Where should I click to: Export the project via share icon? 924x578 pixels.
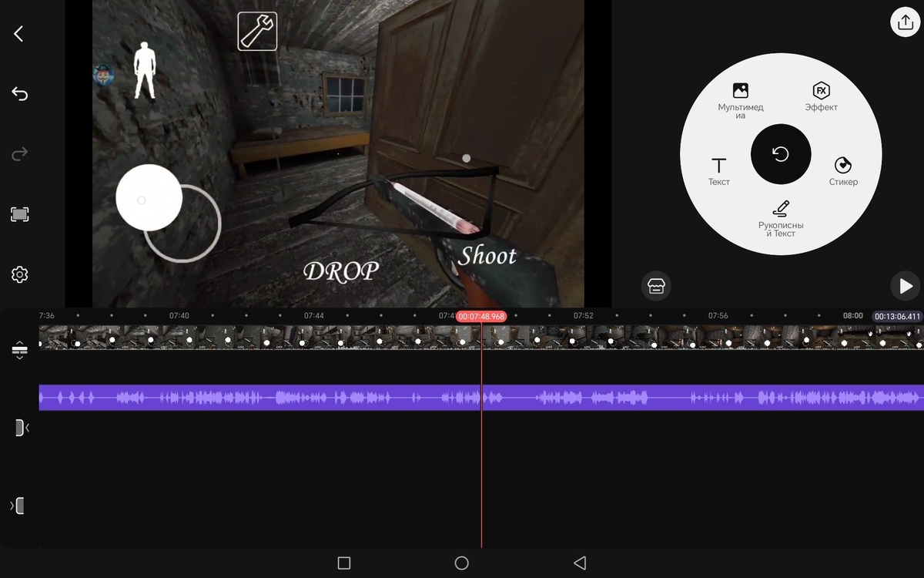[905, 22]
